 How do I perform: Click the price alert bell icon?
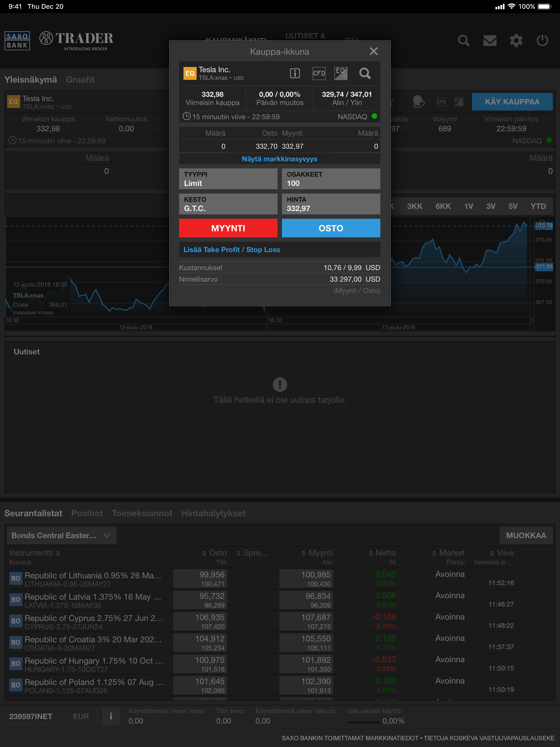pos(418,101)
